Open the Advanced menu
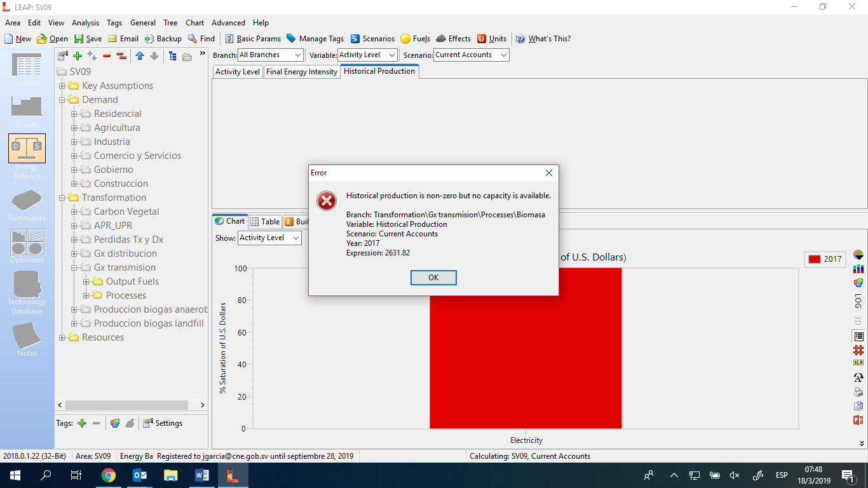Screen dimensions: 868x488 coord(228,23)
